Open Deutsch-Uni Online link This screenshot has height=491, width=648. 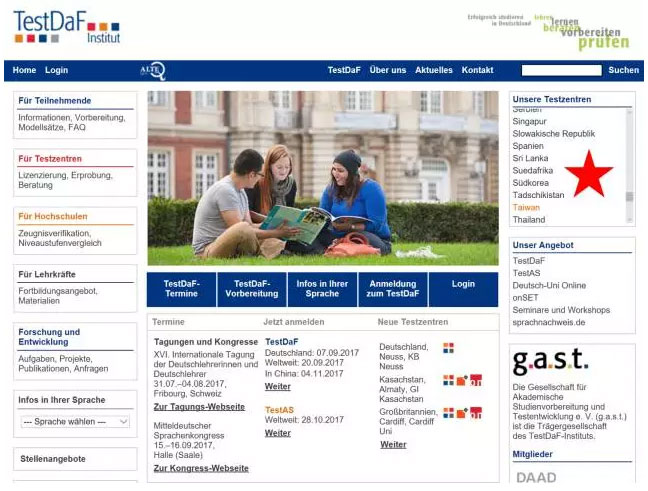549,286
